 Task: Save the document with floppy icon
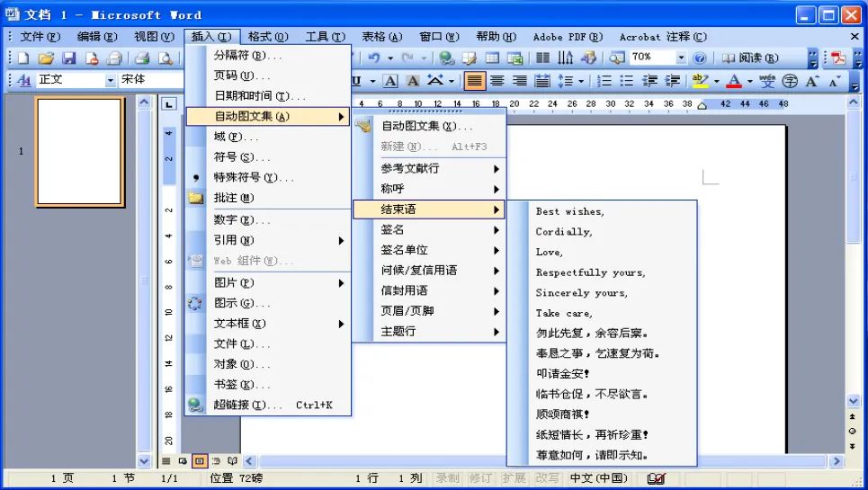point(68,58)
